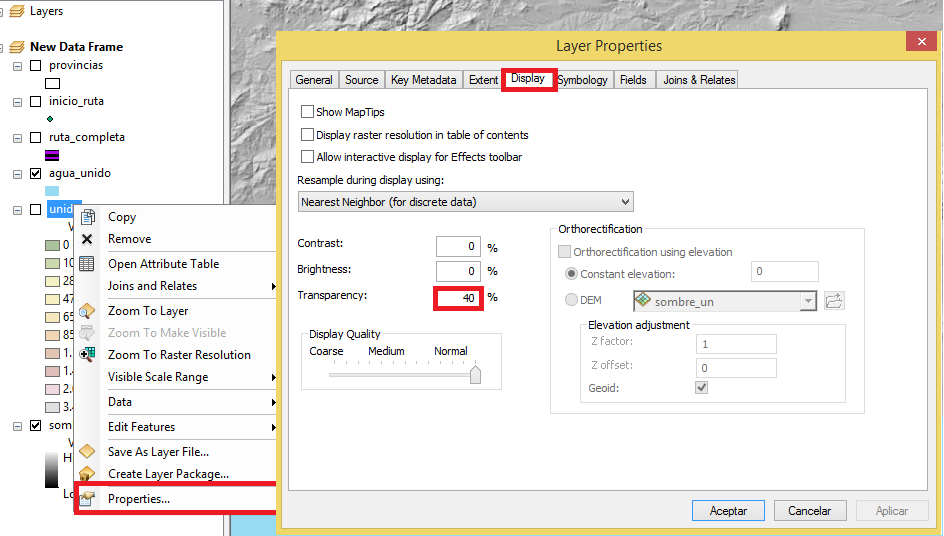Open the Properties context menu entry

point(139,498)
